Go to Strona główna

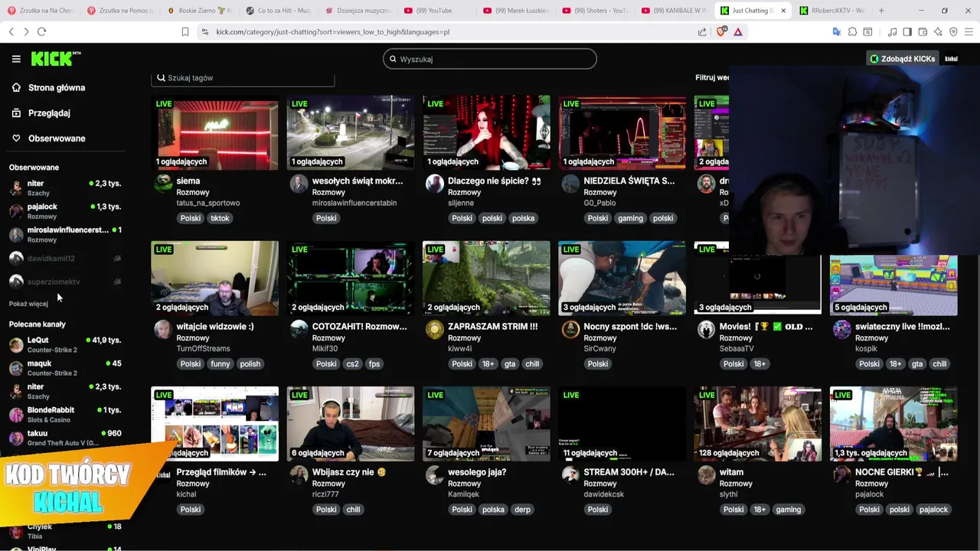point(57,87)
